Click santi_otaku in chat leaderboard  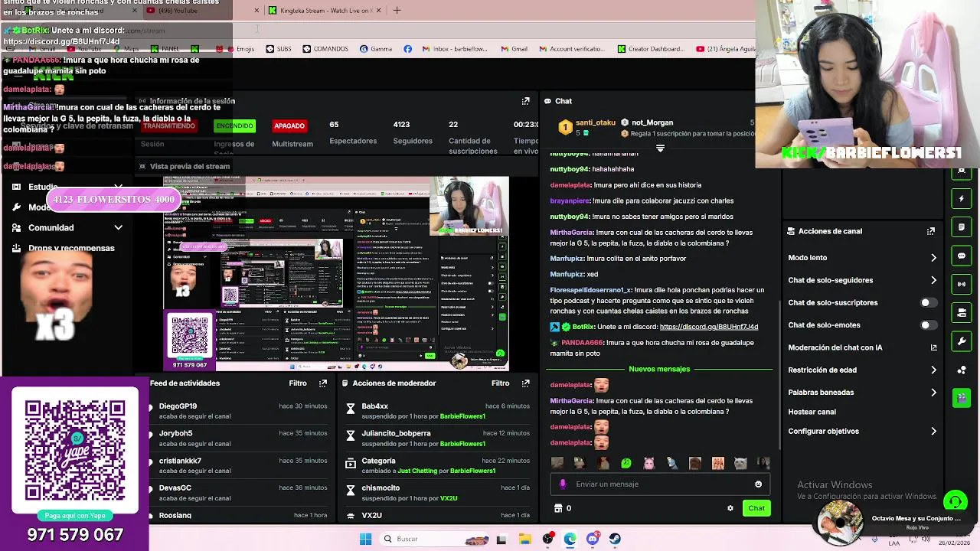595,122
